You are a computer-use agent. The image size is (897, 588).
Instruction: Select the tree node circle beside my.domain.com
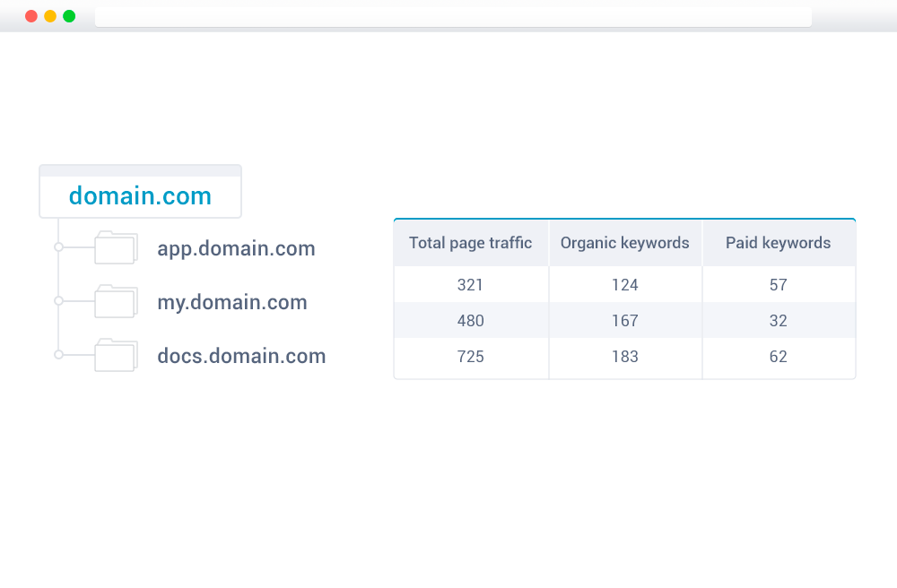[x=58, y=301]
